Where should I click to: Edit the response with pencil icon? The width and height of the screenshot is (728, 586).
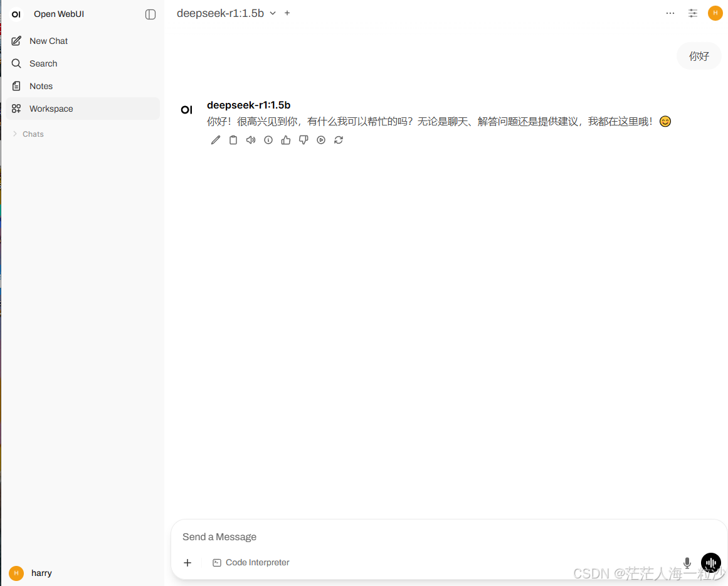coord(216,140)
